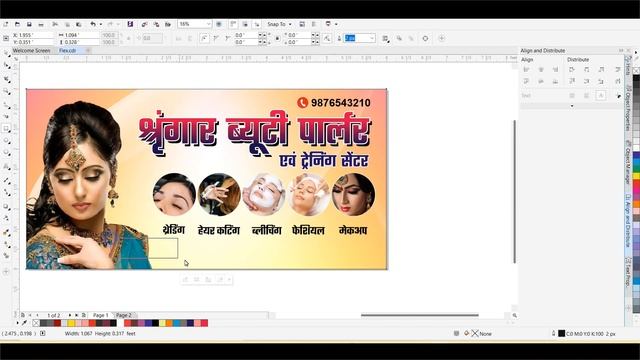This screenshot has height=360, width=640.
Task: Toggle Show guidelines
Action: [x=257, y=24]
